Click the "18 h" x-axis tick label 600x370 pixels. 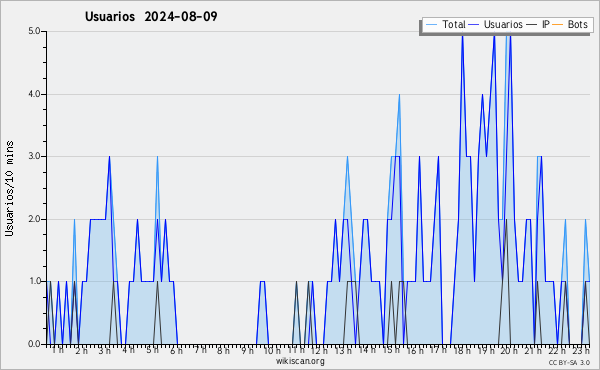[462, 350]
